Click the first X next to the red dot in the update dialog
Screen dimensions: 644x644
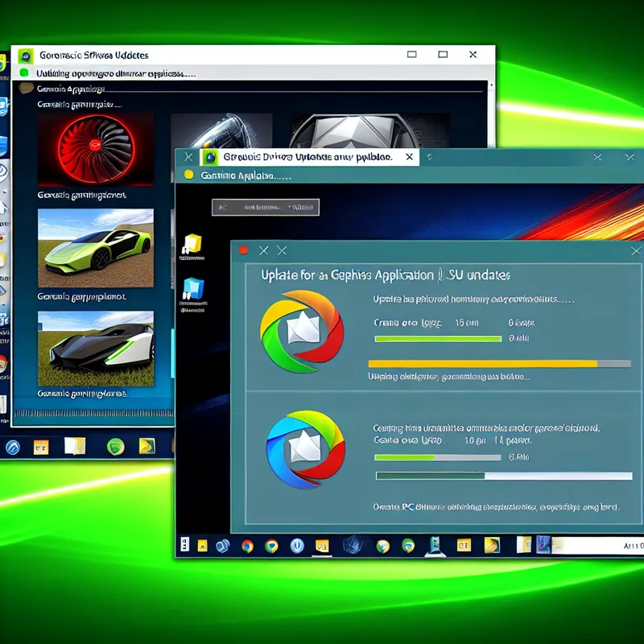[x=264, y=250]
